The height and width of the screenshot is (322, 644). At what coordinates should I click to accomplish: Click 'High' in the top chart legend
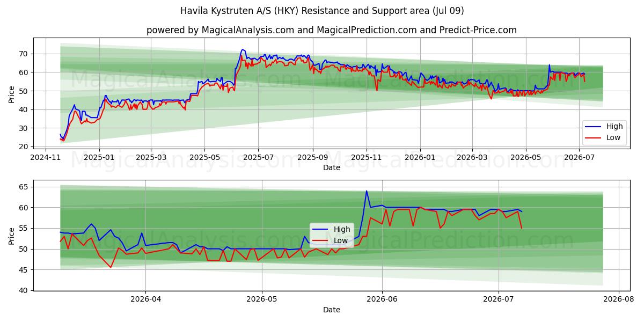[614, 127]
